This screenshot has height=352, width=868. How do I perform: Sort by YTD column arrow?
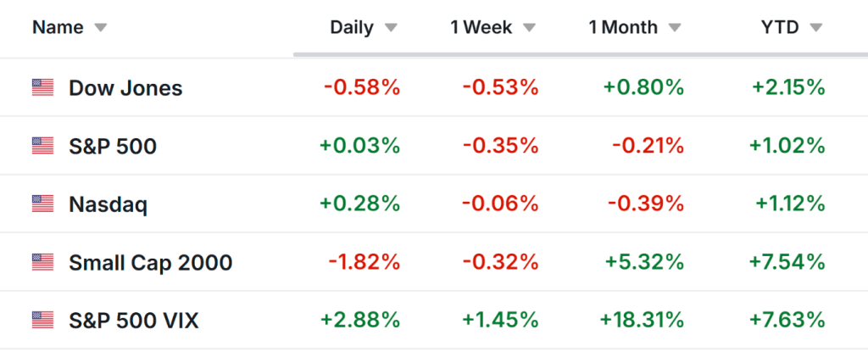(816, 28)
